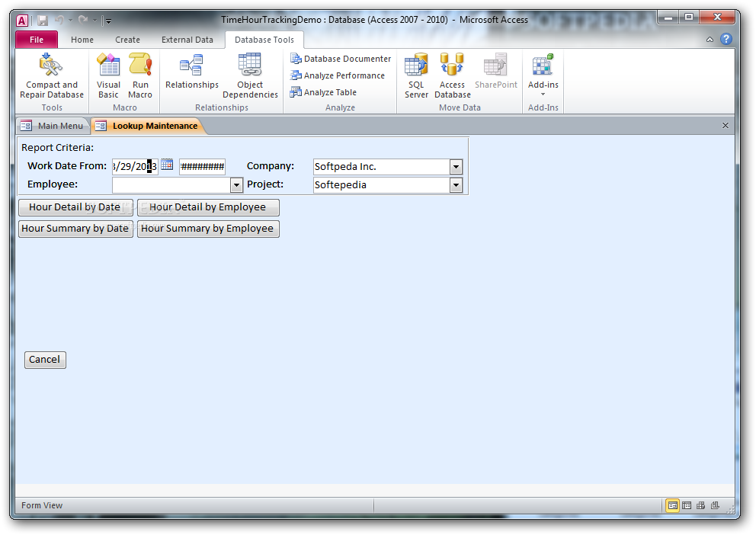Switch to the Home ribbon tab
This screenshot has height=535, width=756.
click(x=82, y=40)
